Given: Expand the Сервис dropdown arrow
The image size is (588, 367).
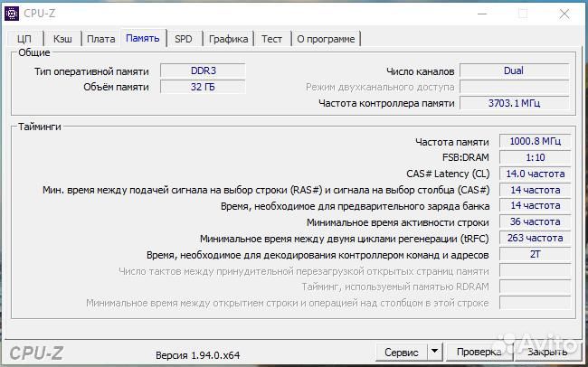Looking at the screenshot, I should (x=434, y=353).
